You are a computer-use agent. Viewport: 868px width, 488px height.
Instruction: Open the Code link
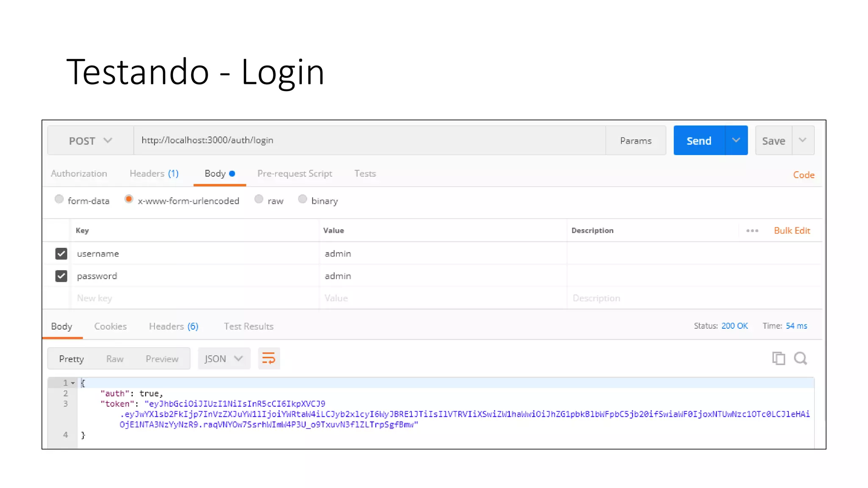coord(804,175)
